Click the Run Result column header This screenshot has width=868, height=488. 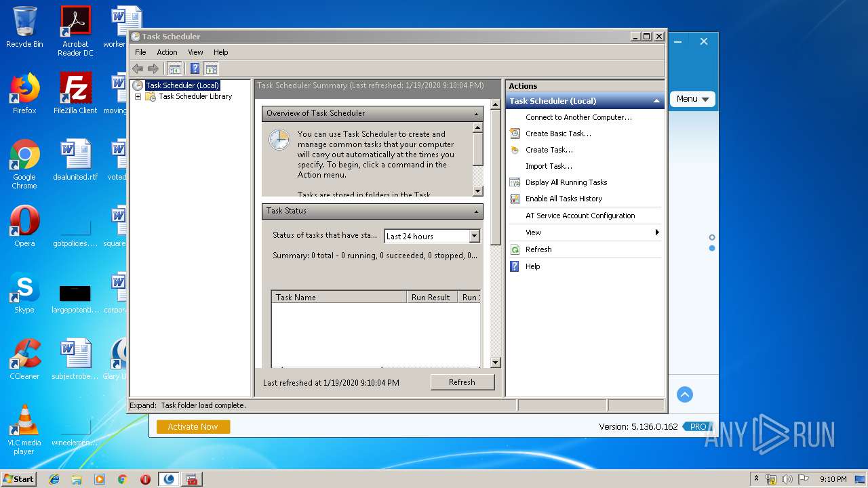[432, 297]
